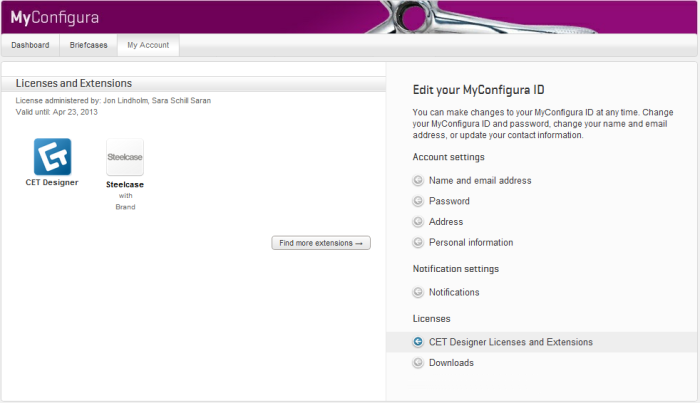700x403 pixels.
Task: Click arrow icon next to Address
Action: 418,222
